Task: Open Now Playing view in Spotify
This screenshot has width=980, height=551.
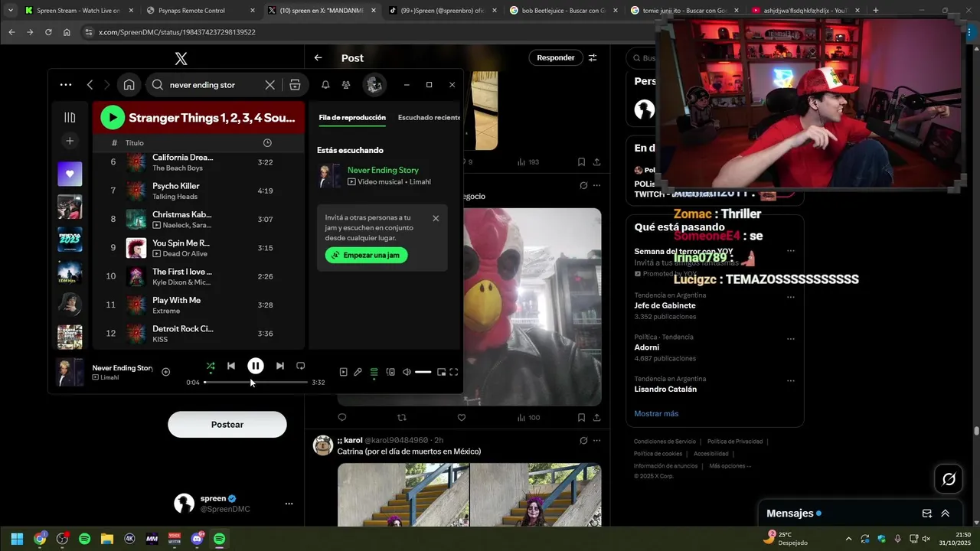Action: click(x=343, y=372)
